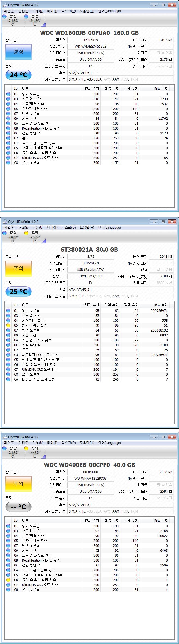Viewport: 179px width, 644px height.
Task: Click status circle for CA 데이터 주소 표시 오류
Action: click(8, 379)
